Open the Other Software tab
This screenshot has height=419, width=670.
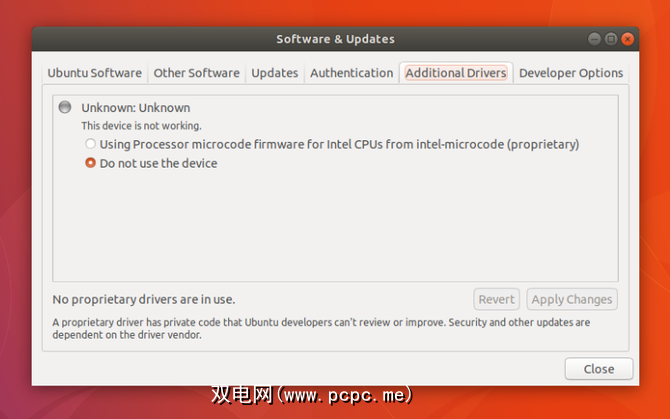(196, 73)
